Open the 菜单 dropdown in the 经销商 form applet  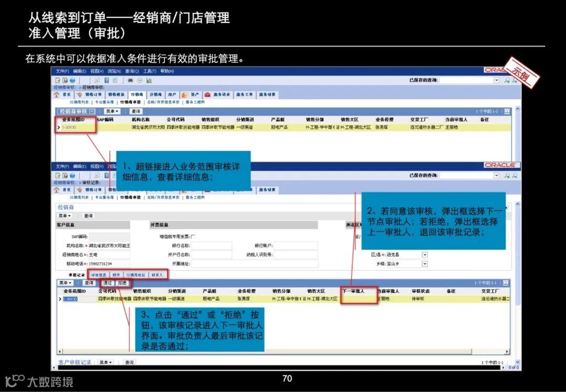click(x=64, y=216)
